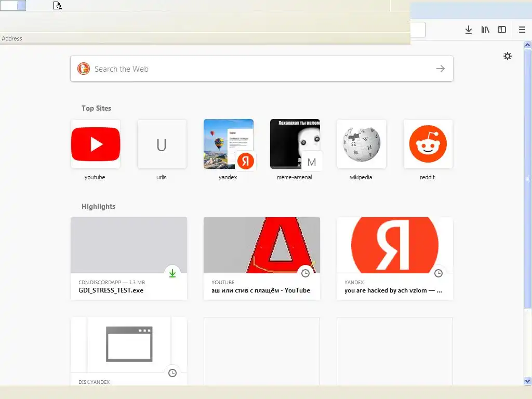
Task: Open the urlis top site tile
Action: (x=162, y=144)
